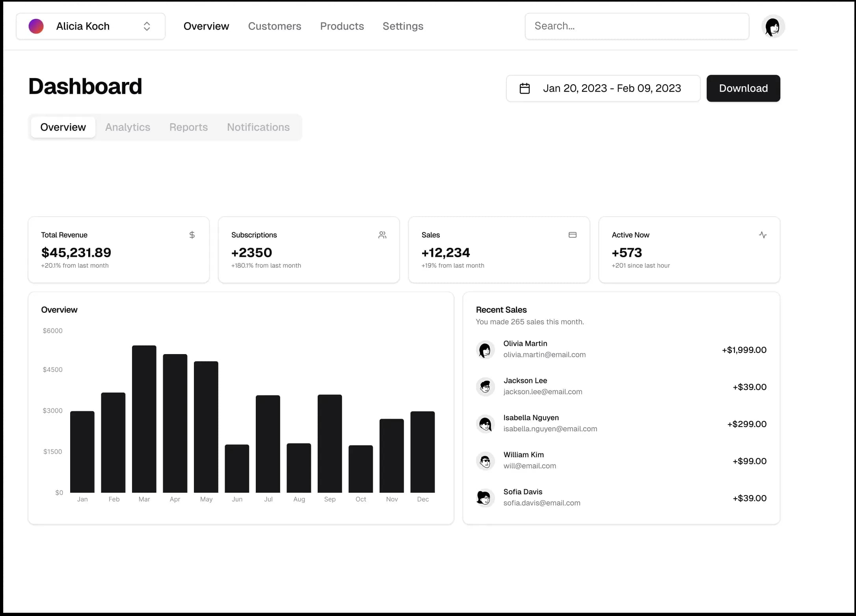856x616 pixels.
Task: Click the Dashboard page heading
Action: click(85, 86)
